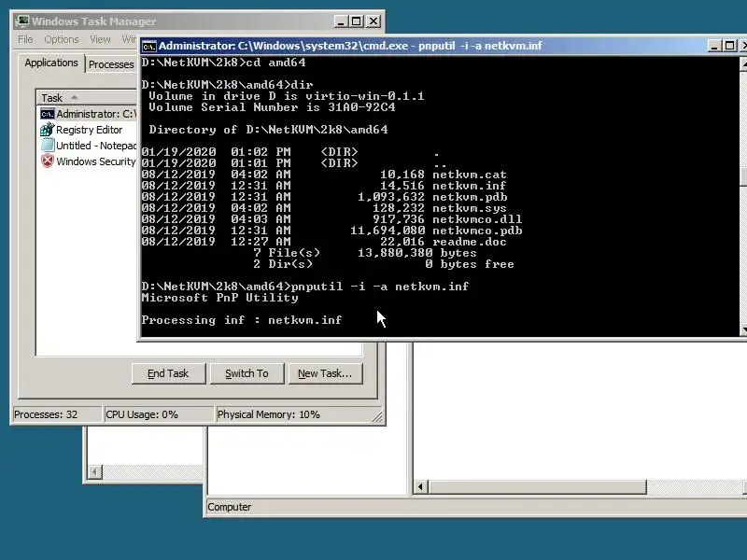This screenshot has width=747, height=560.
Task: Open the File menu in Task Manager
Action: pyautogui.click(x=25, y=39)
